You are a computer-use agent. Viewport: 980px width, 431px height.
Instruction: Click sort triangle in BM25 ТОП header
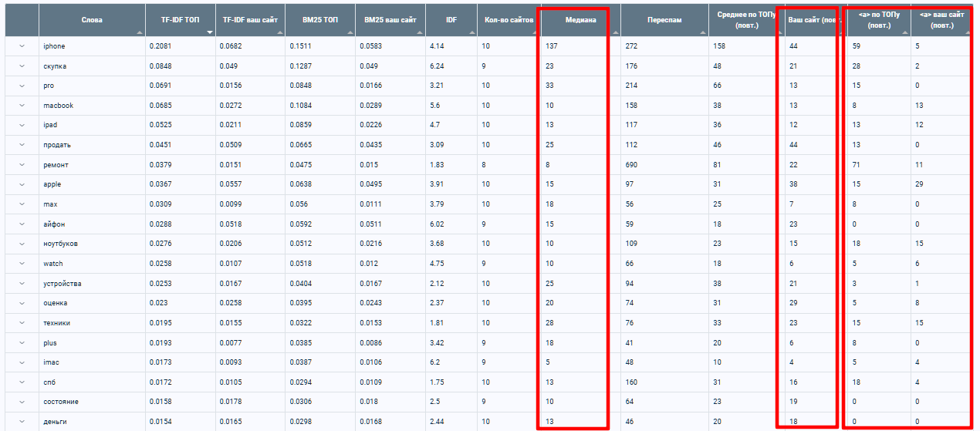click(x=350, y=33)
